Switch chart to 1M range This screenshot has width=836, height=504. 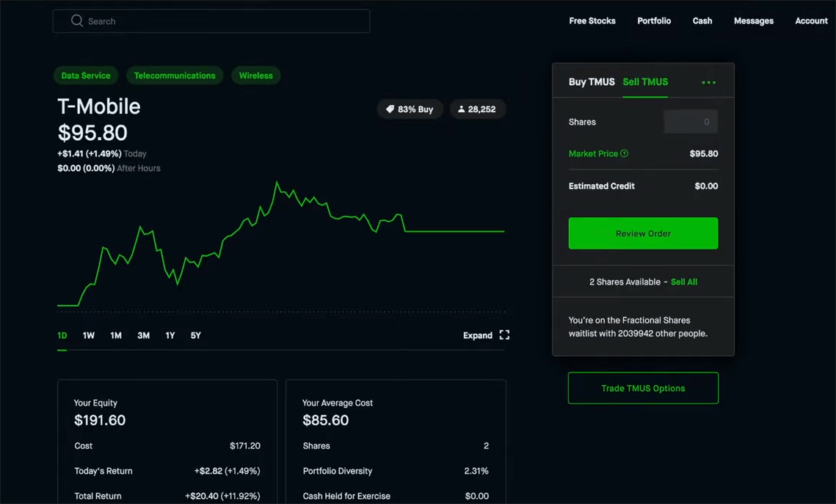click(116, 336)
